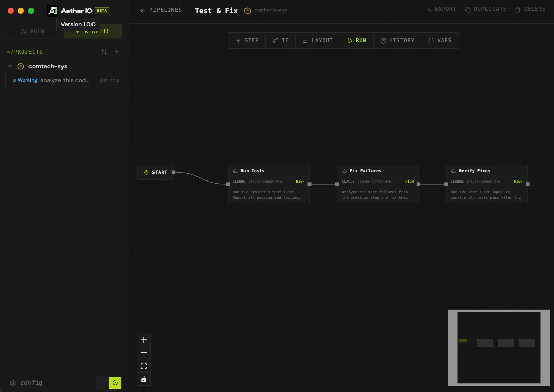Click the back arrow beside PIPELINES

143,11
